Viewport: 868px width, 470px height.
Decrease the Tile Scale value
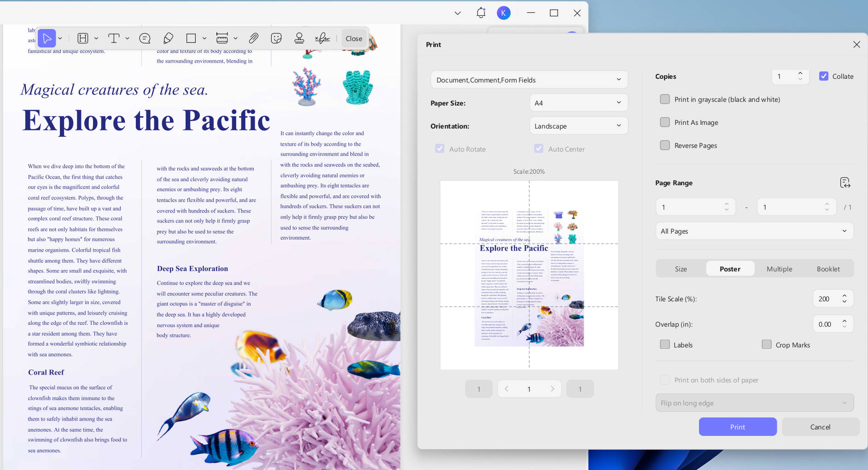point(844,301)
